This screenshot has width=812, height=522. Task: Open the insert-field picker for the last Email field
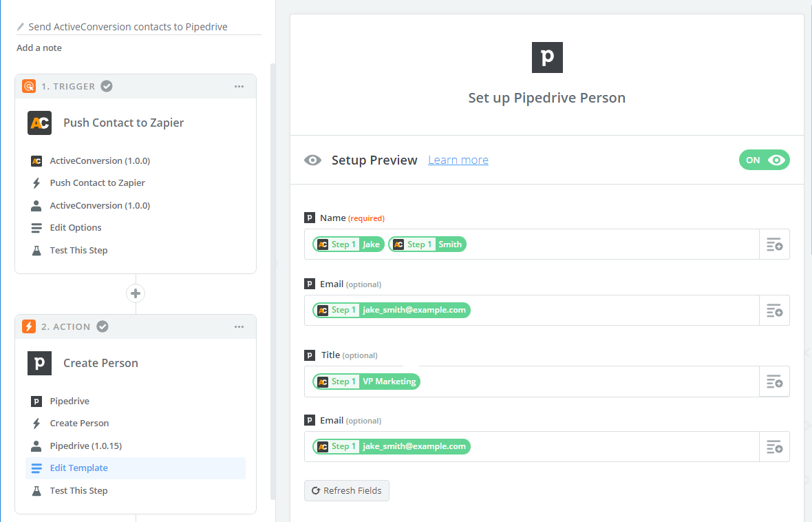click(x=774, y=447)
